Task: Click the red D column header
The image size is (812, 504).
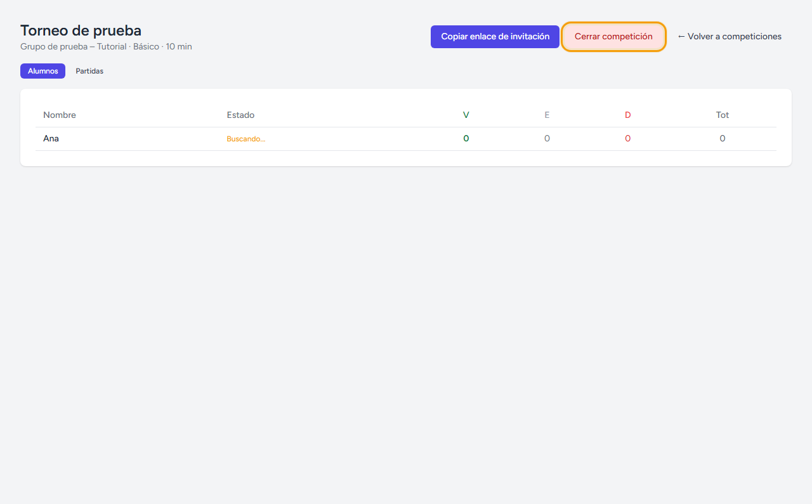Action: pos(628,115)
